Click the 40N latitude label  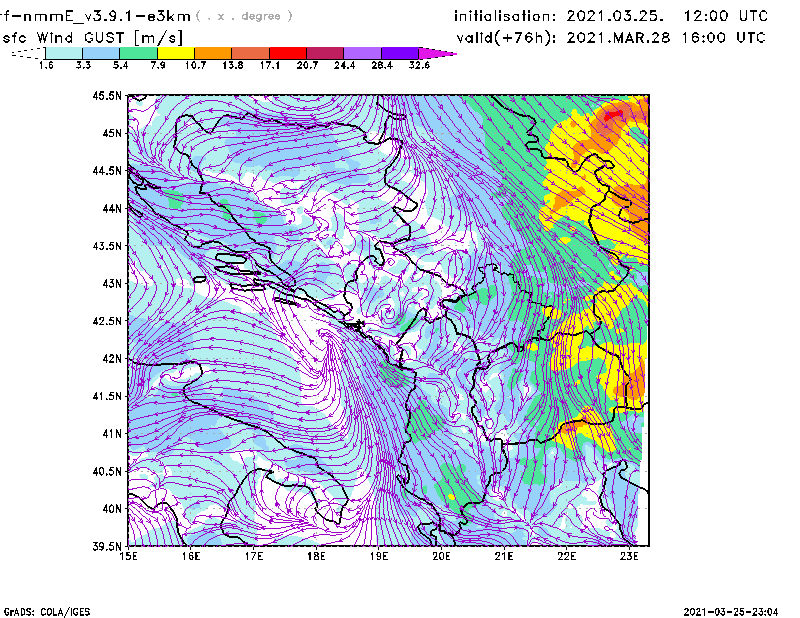[112, 508]
